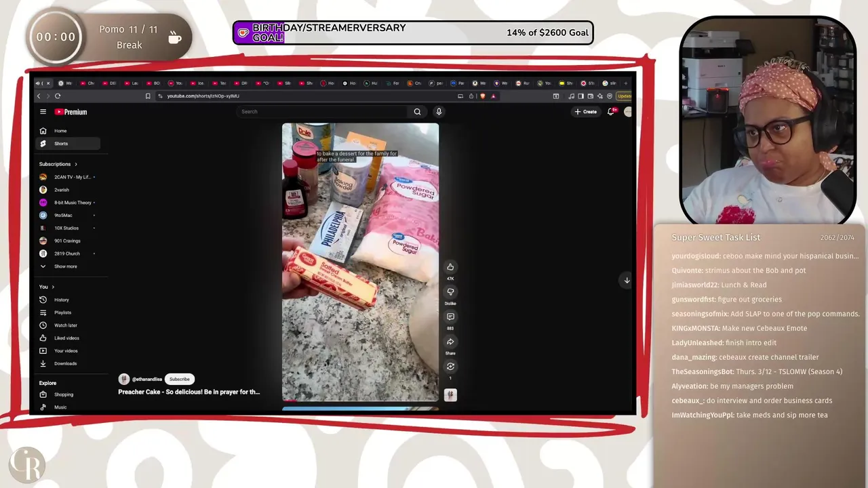
Task: Click the Preacher Cake Short title
Action: (x=189, y=392)
